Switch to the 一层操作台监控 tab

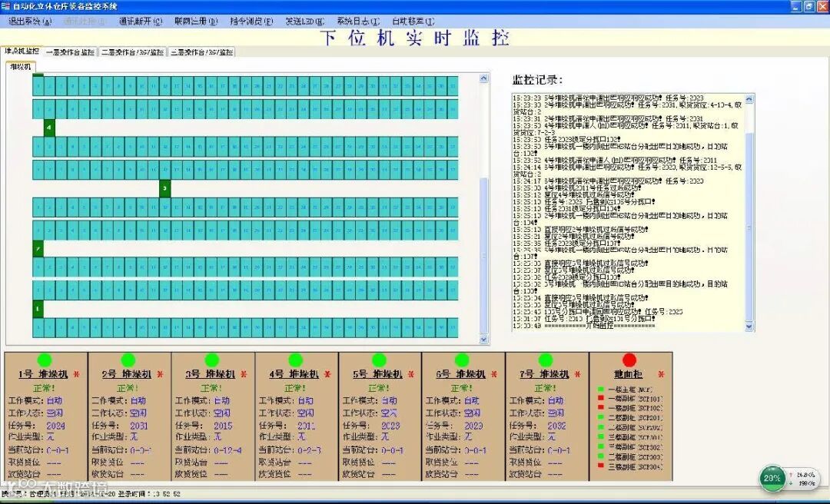pos(71,52)
